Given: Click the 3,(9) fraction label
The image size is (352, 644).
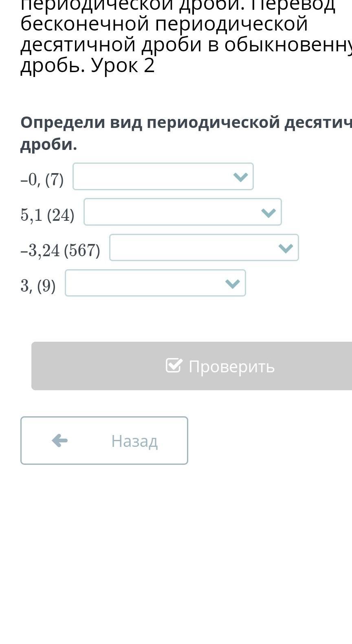Looking at the screenshot, I should (x=38, y=286).
